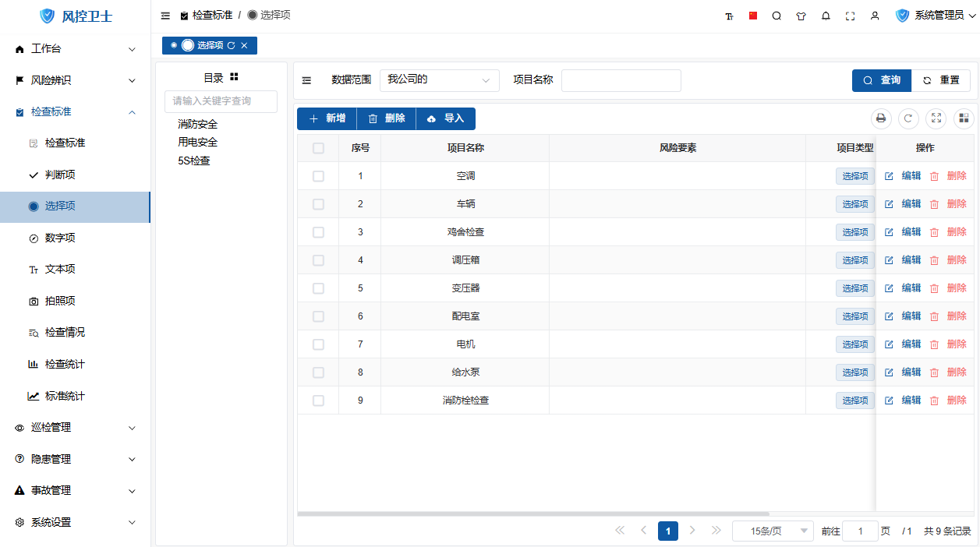Open the 判断项 menu item
This screenshot has height=547, width=980.
tap(59, 175)
